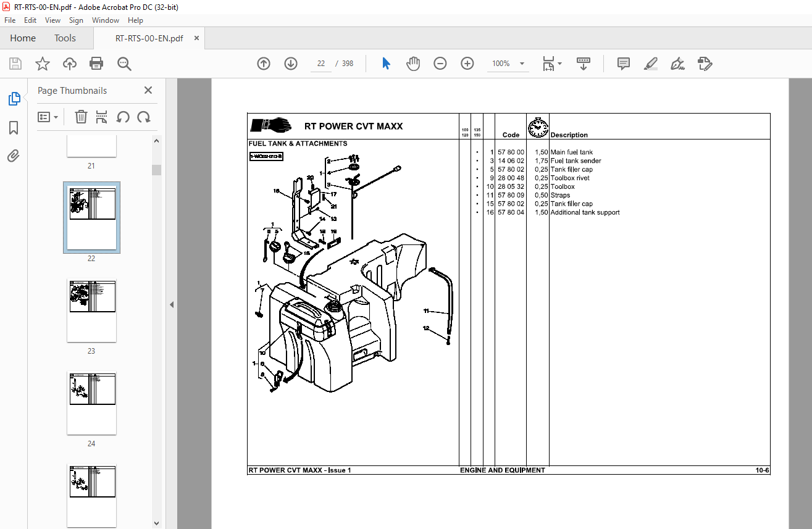Switch to the Home tab
This screenshot has height=529, width=812.
[x=23, y=38]
